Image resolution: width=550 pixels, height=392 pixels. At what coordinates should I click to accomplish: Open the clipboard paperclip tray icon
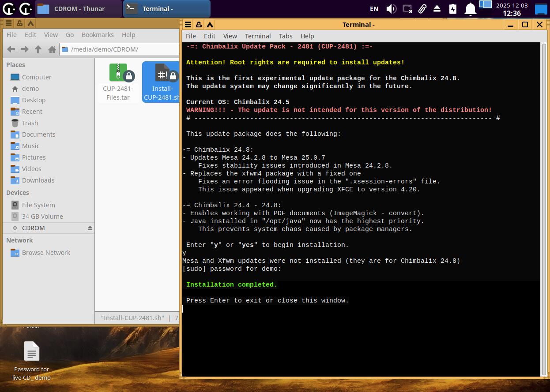[422, 8]
